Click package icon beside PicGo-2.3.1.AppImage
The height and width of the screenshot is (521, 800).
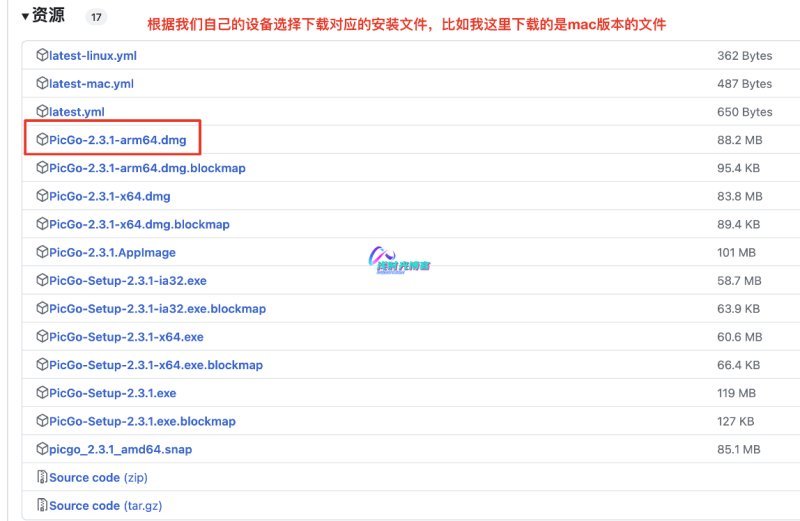tap(42, 252)
